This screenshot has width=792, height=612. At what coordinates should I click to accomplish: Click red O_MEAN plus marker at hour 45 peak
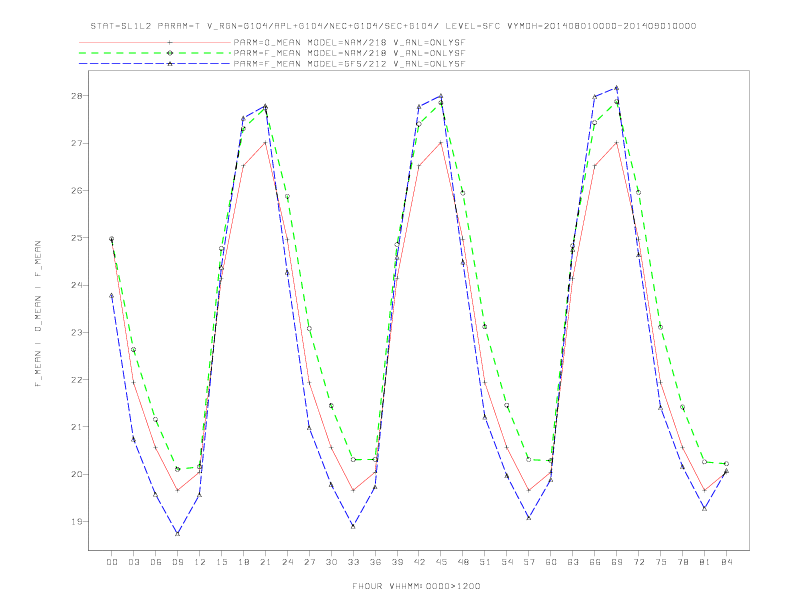tap(441, 143)
